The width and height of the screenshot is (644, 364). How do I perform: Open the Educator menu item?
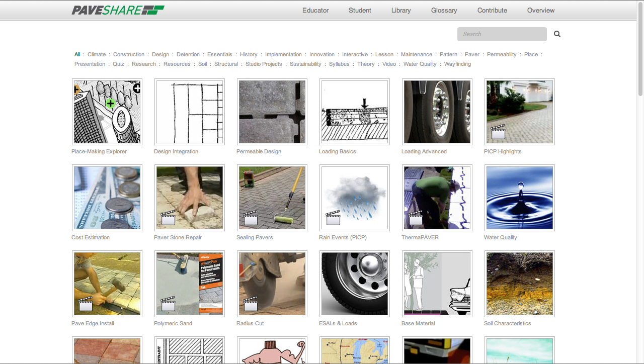[x=315, y=10]
